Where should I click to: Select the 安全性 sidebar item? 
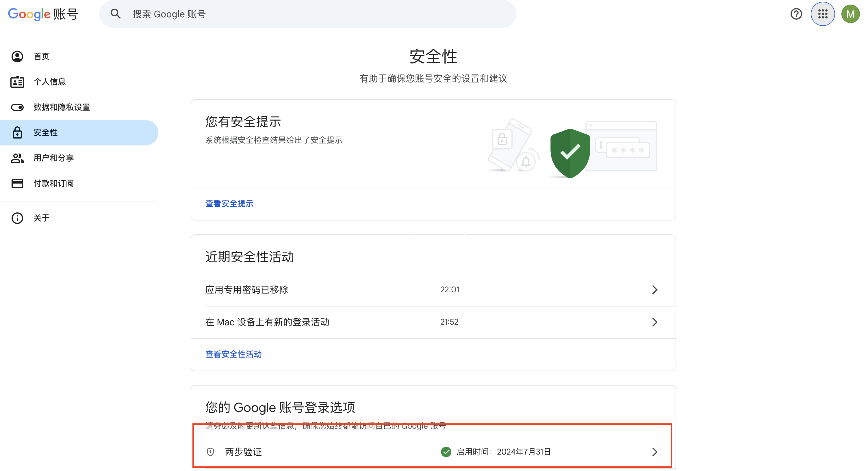[45, 133]
